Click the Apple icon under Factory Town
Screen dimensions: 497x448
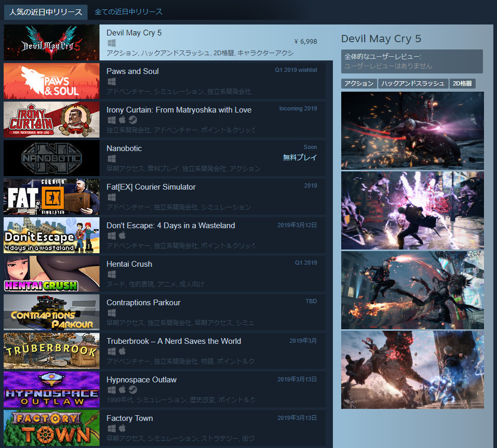(x=122, y=428)
